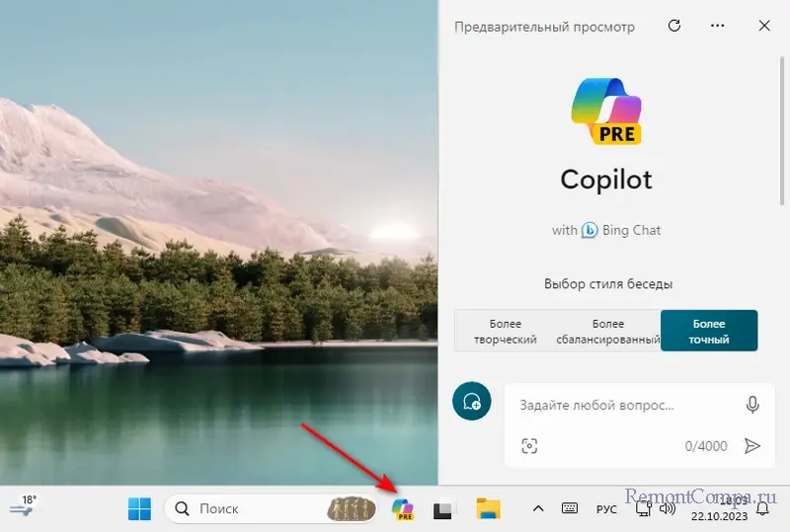Select the "Более сбалансированный" conversation style
The height and width of the screenshot is (532, 790).
pos(608,332)
